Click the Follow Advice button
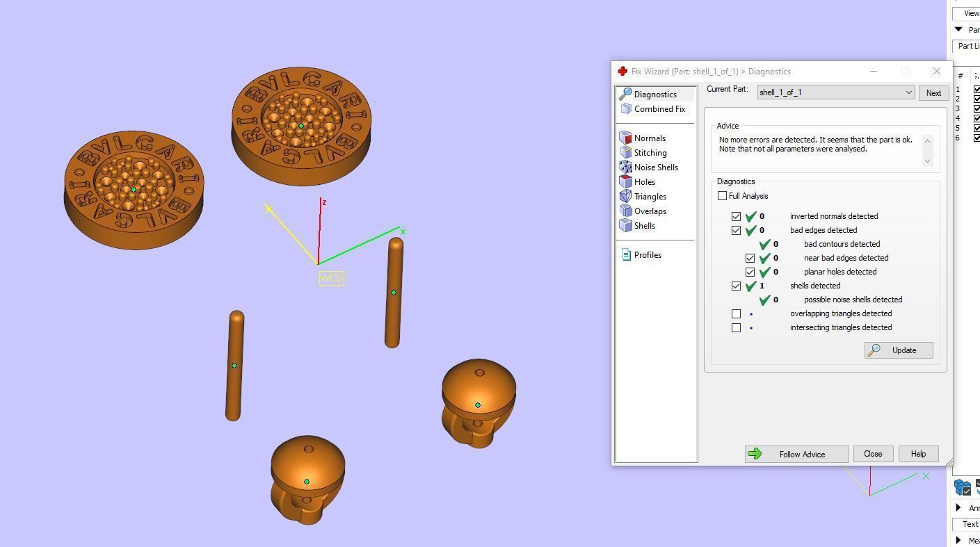Viewport: 980px width, 547px height. (796, 455)
